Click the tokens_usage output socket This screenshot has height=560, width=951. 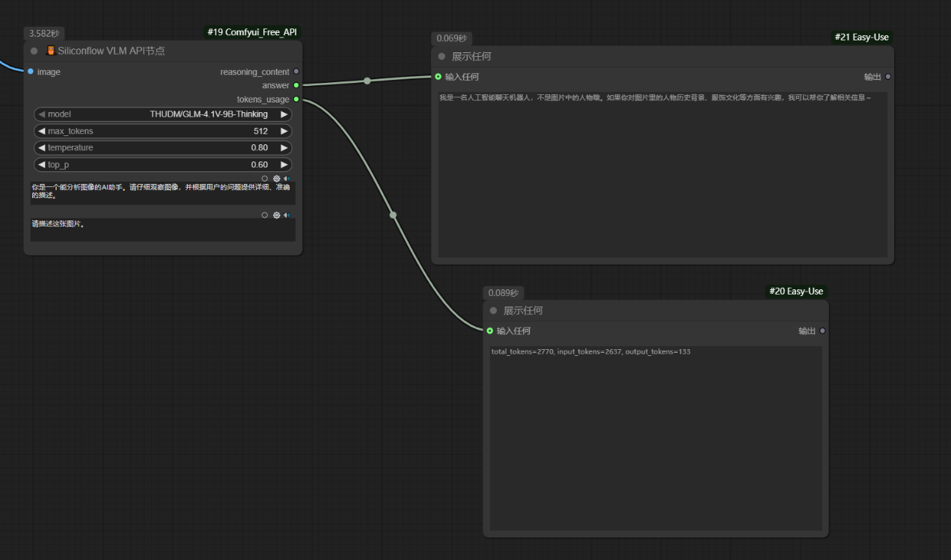click(296, 99)
